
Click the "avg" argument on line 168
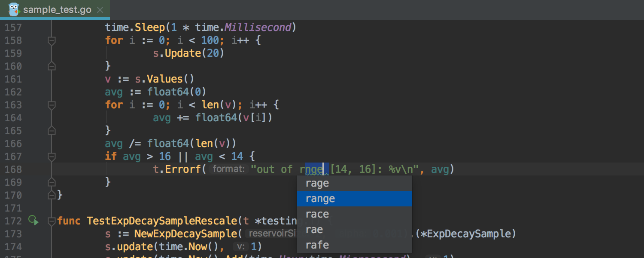click(x=440, y=169)
